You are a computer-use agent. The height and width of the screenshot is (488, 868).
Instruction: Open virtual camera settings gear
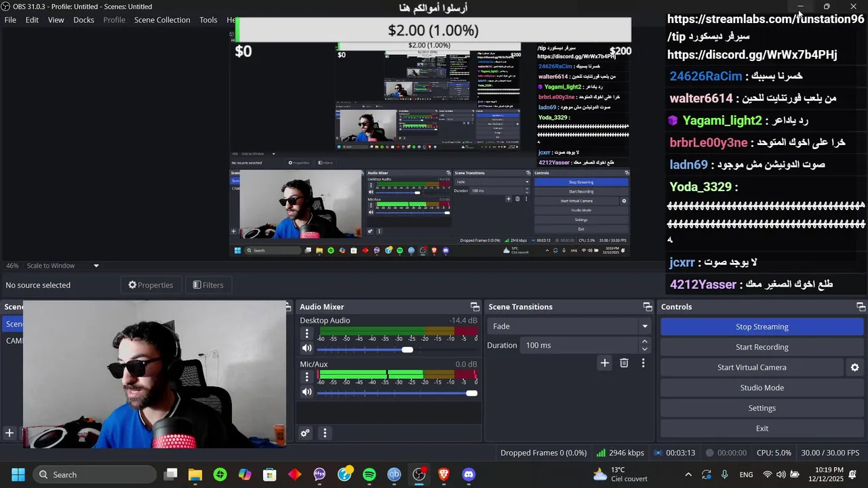(x=854, y=367)
